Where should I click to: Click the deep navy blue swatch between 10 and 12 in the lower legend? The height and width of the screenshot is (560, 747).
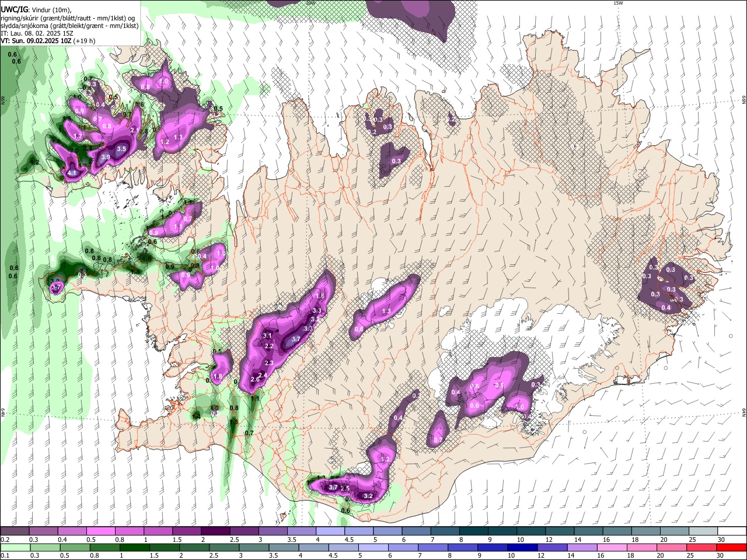tap(522, 547)
